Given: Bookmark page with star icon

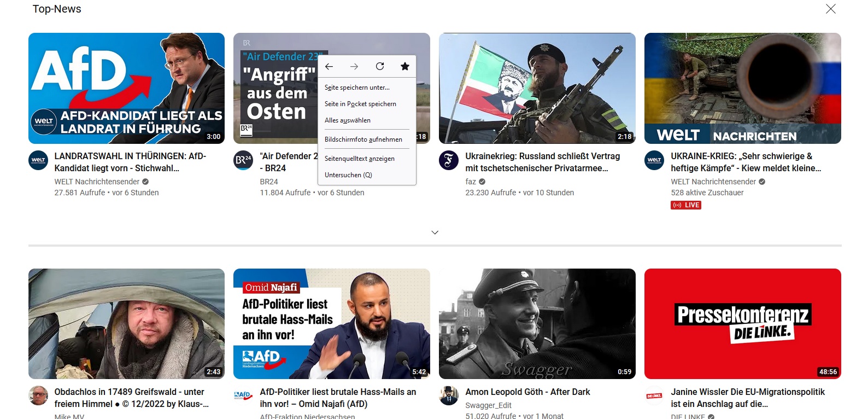Looking at the screenshot, I should pos(405,67).
